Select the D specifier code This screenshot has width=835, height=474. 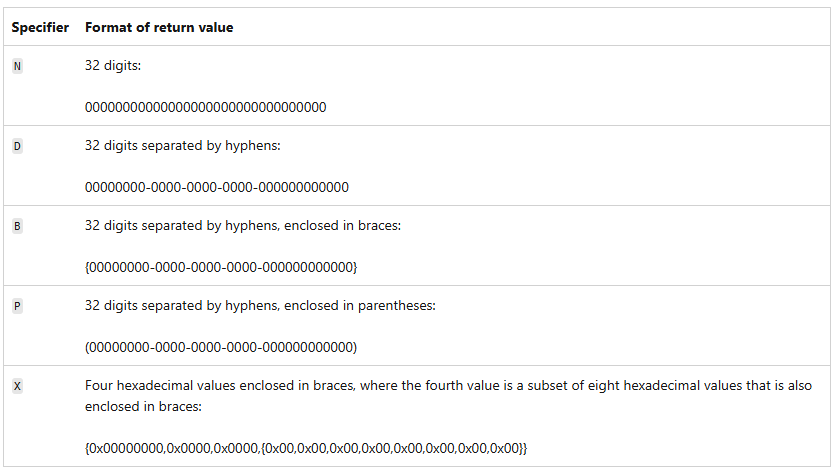click(x=16, y=146)
